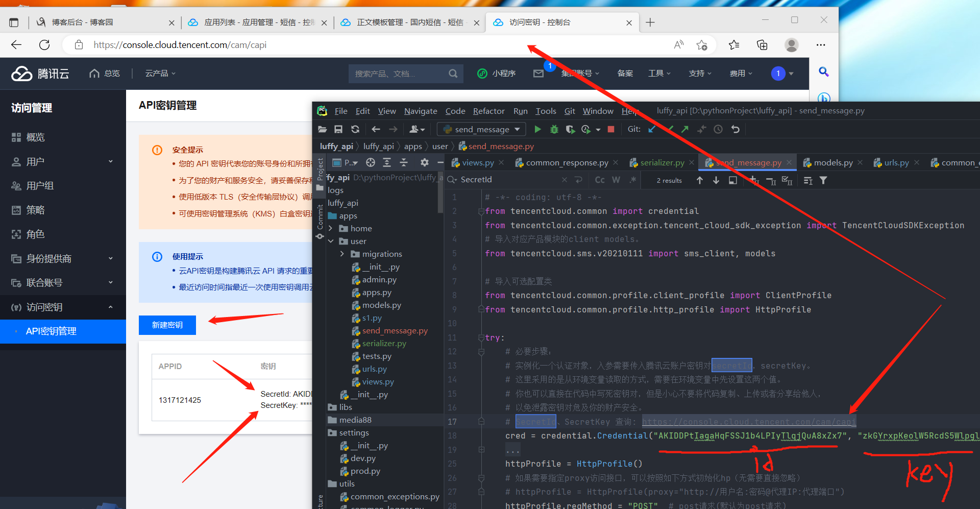Collapse 访问密钥 section in sidebar
This screenshot has height=509, width=980.
(x=111, y=307)
